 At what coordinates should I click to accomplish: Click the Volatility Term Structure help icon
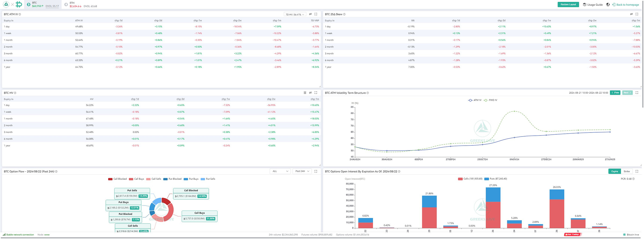[x=368, y=93]
